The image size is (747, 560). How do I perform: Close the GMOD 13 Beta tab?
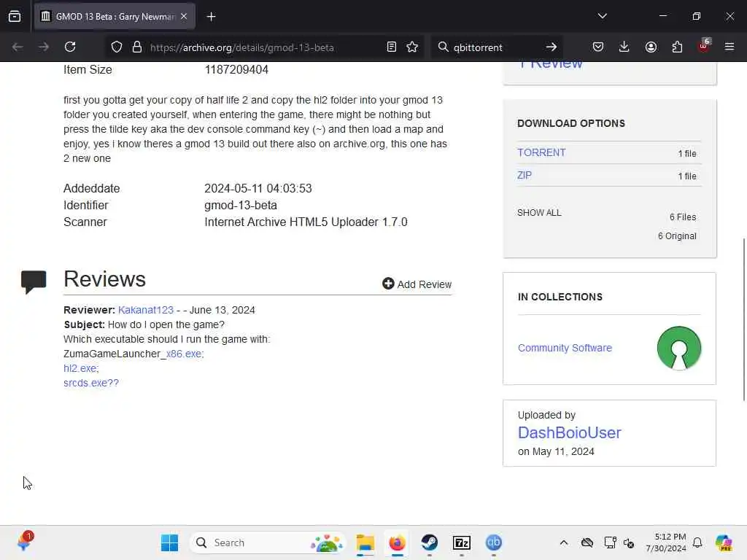click(184, 16)
